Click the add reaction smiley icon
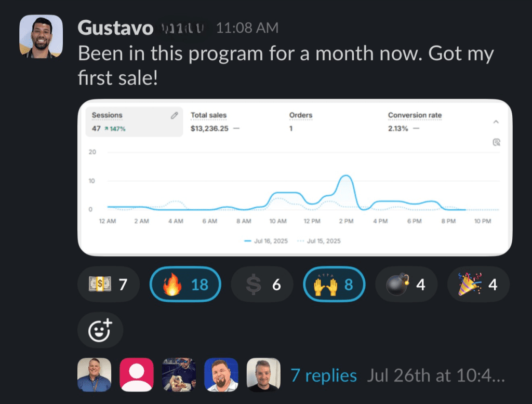The image size is (532, 404). click(x=100, y=330)
